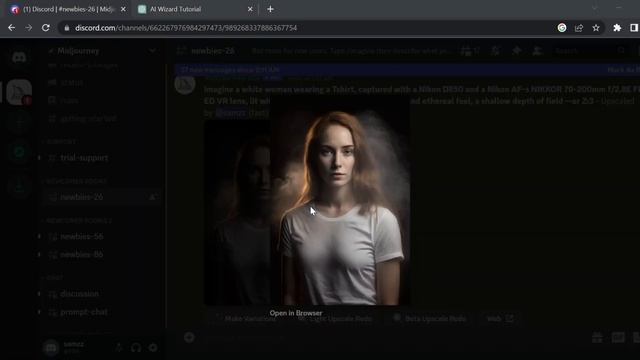The height and width of the screenshot is (360, 640).
Task: Collapse the NEWCOMER ROOMS 2 category
Action: pyautogui.click(x=78, y=220)
